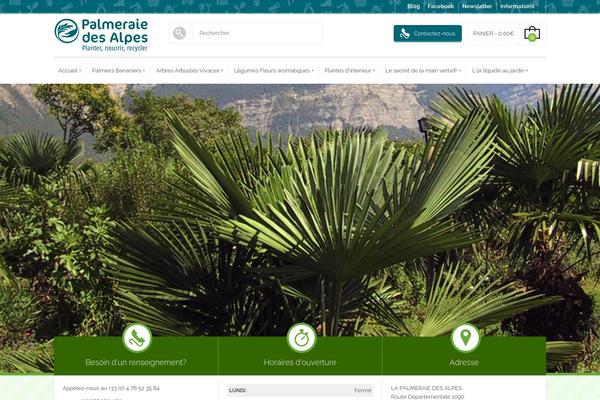Click the Palmeraie des Alpes logo

click(x=101, y=35)
